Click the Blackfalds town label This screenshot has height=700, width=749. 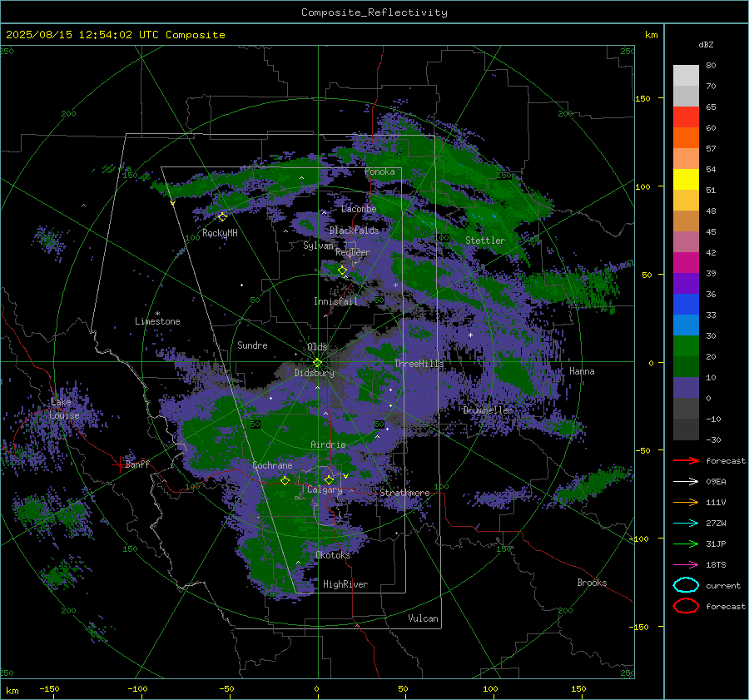(x=354, y=231)
